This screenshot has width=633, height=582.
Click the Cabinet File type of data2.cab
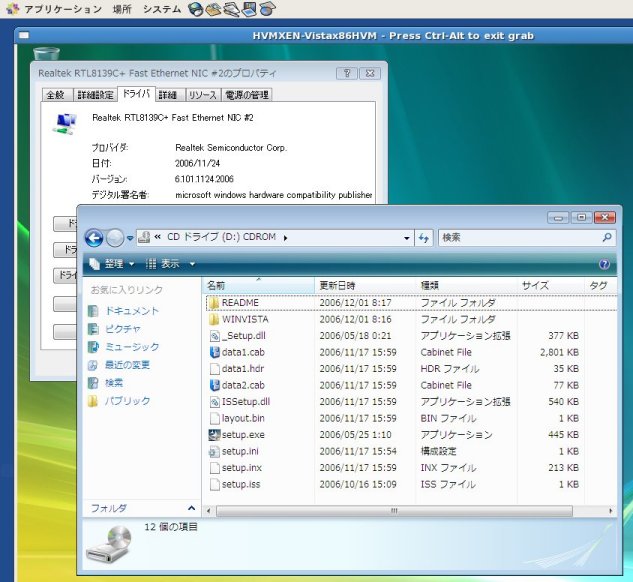(446, 385)
